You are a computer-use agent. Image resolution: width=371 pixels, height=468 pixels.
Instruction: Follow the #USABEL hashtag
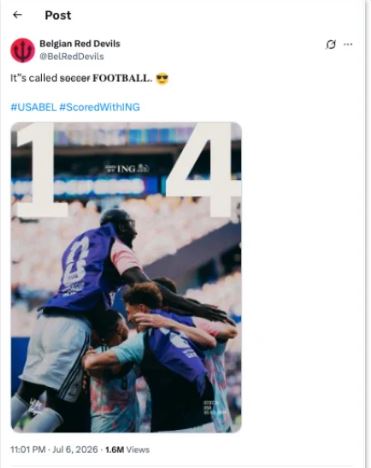pos(33,107)
